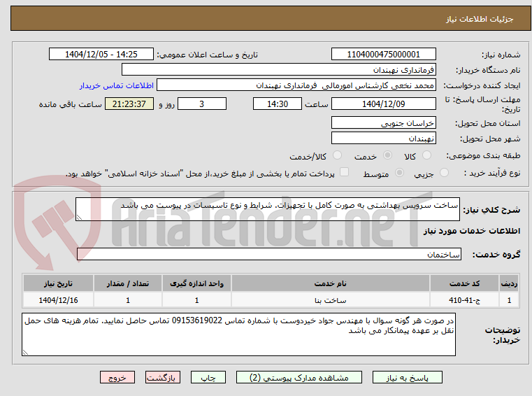This screenshot has height=396, width=532.
Task: Click resize handle of buyer notes area
Action: [25, 353]
